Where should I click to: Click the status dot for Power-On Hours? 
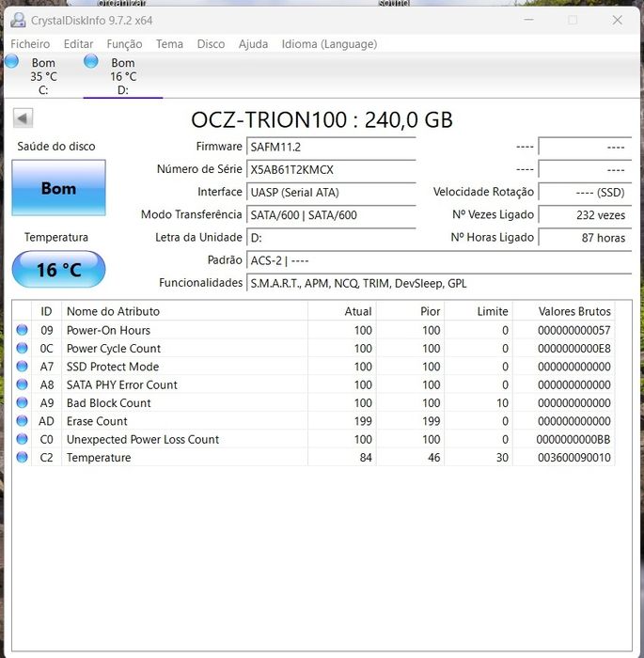[22, 330]
